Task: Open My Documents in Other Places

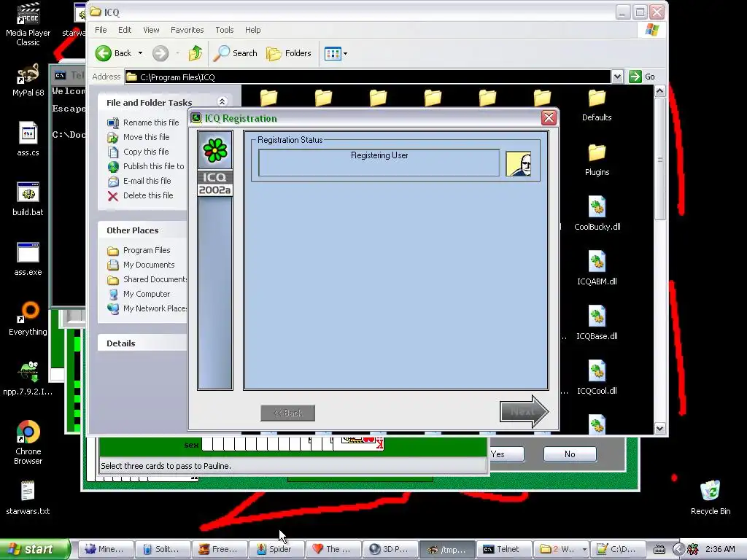Action: [141, 265]
